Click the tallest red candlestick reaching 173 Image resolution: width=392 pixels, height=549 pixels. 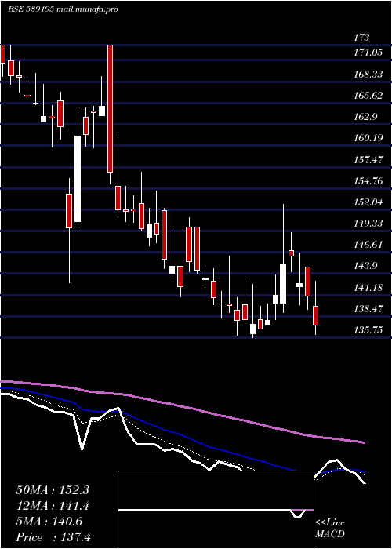pos(110,108)
